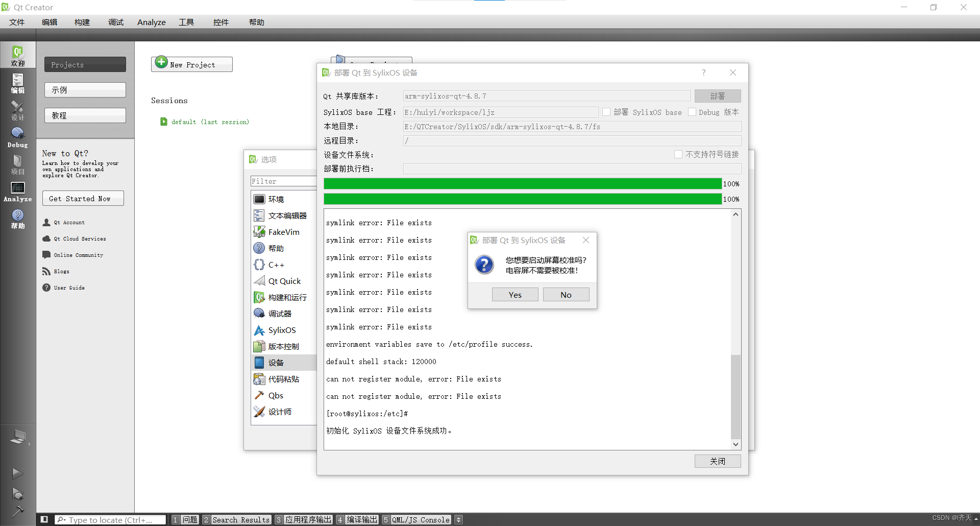Select FakeVim category in options
This screenshot has height=526, width=980.
tap(284, 232)
